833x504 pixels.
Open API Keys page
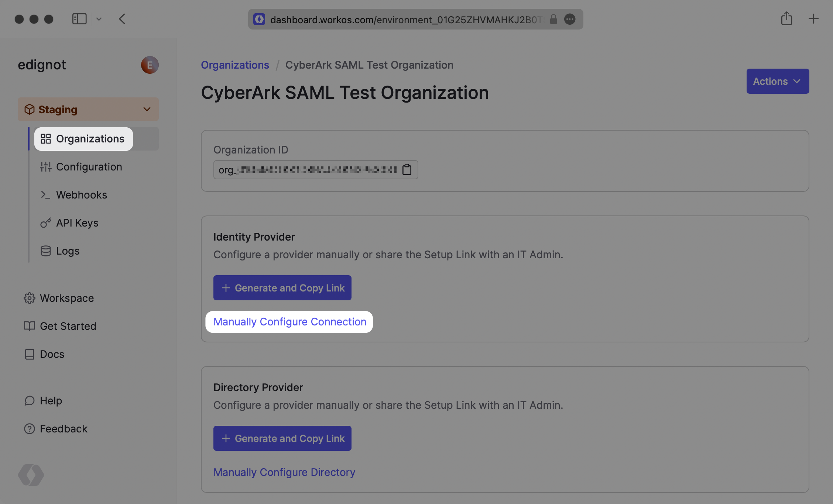pyautogui.click(x=77, y=223)
